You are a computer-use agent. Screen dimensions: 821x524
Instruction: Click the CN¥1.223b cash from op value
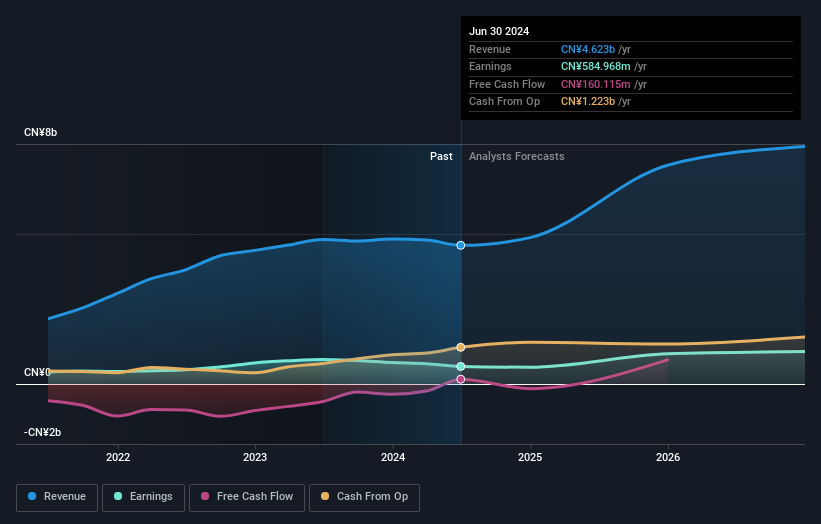(x=588, y=102)
